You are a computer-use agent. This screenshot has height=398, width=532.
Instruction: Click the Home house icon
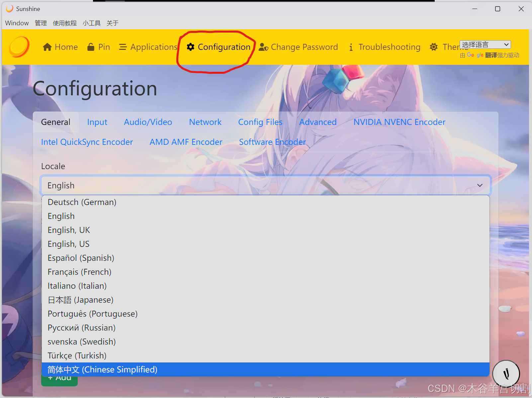[47, 47]
